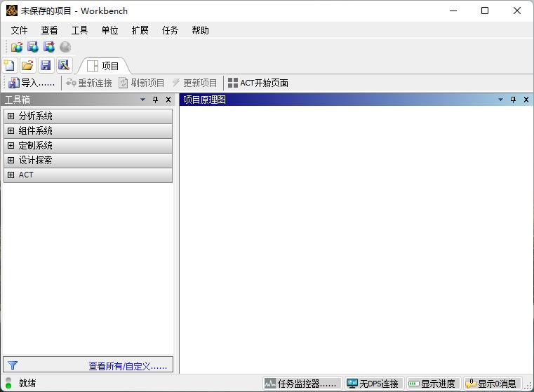This screenshot has width=534, height=392.
Task: Click the green ready status indicator light
Action: (8, 386)
